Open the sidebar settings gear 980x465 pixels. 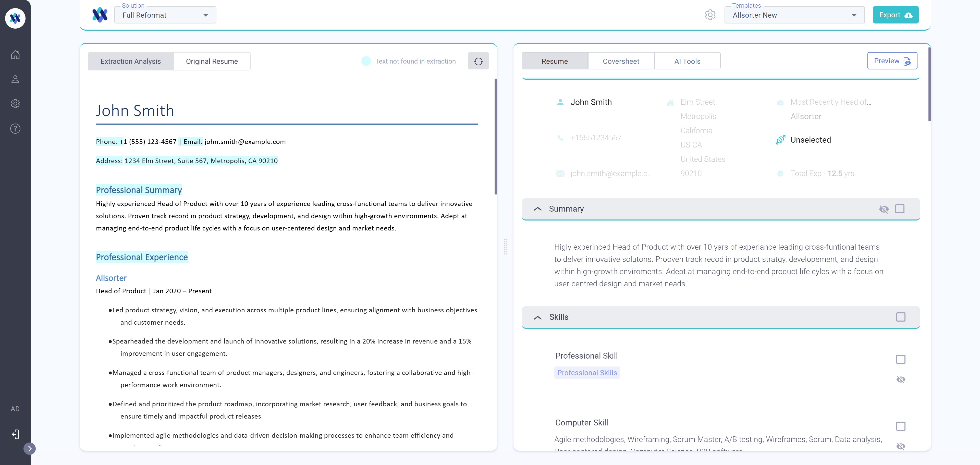pos(15,104)
